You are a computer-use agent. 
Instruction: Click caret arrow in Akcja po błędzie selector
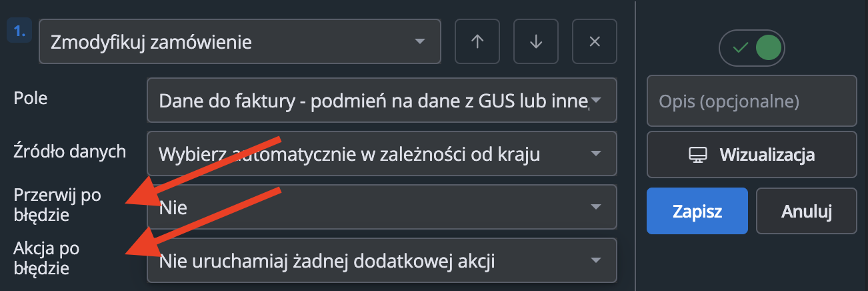point(595,260)
